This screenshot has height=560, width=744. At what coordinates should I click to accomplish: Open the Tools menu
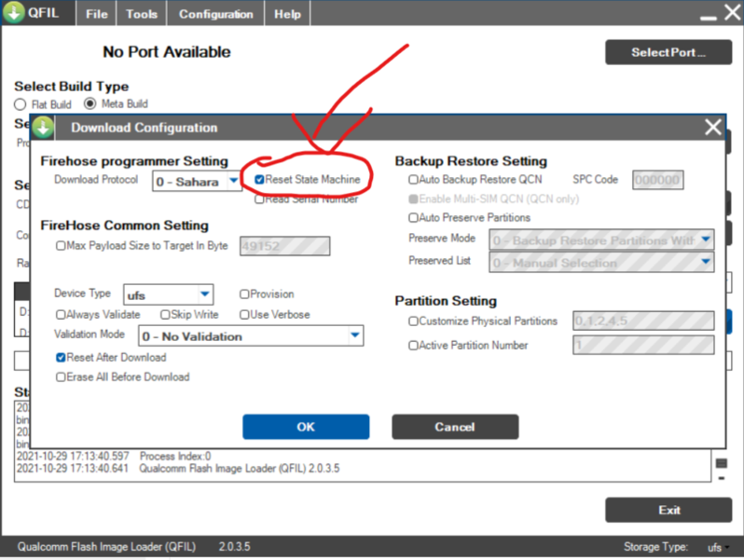point(142,14)
